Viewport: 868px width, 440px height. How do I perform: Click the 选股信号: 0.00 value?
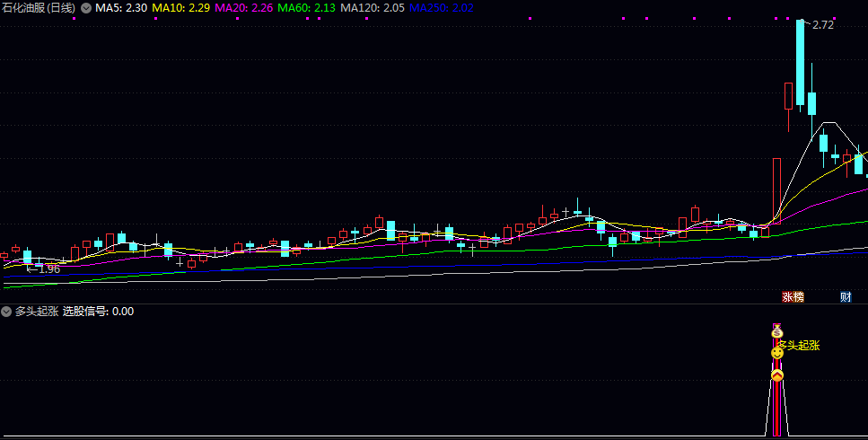point(98,312)
